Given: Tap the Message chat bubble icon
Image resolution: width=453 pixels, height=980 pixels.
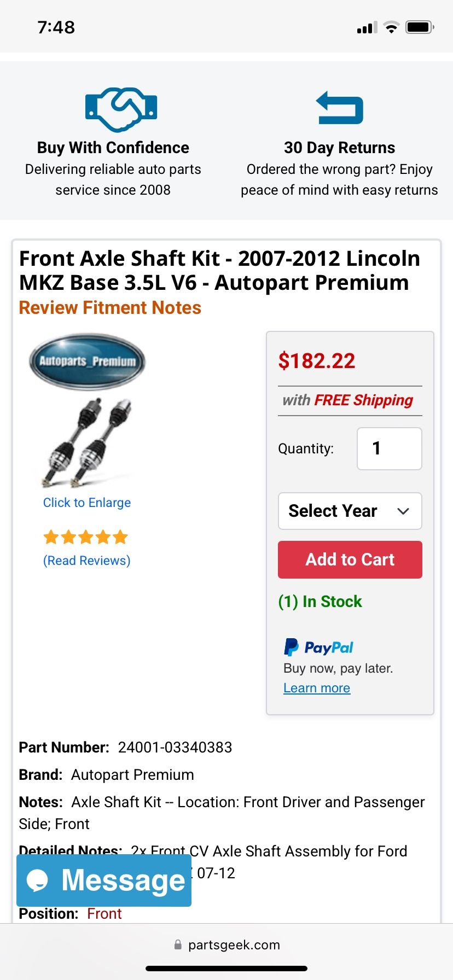Looking at the screenshot, I should pyautogui.click(x=38, y=880).
